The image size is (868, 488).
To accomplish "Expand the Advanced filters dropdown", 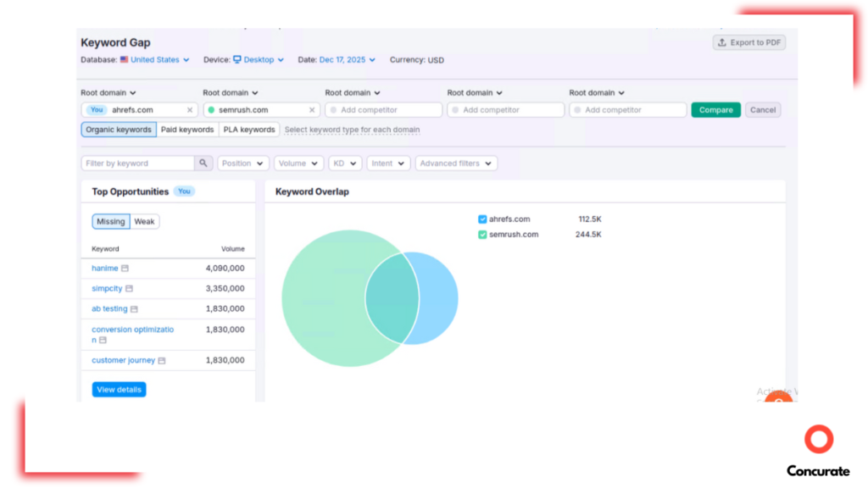I will click(x=456, y=163).
